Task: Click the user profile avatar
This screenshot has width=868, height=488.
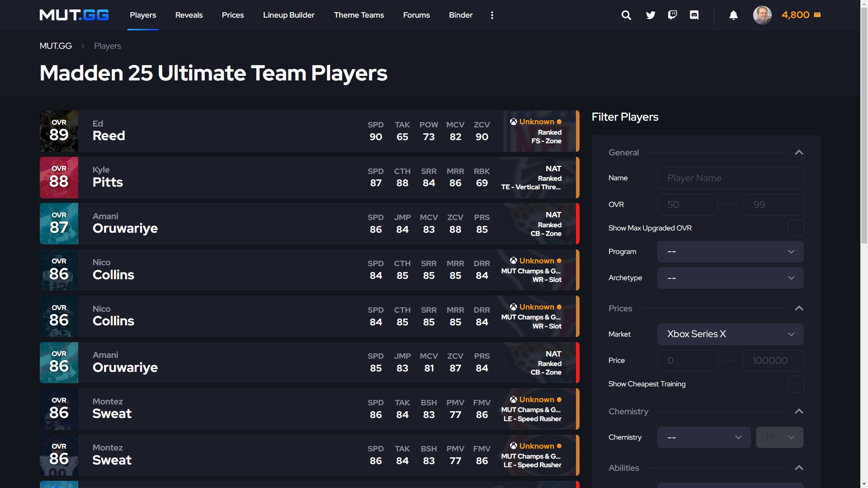Action: click(x=762, y=15)
